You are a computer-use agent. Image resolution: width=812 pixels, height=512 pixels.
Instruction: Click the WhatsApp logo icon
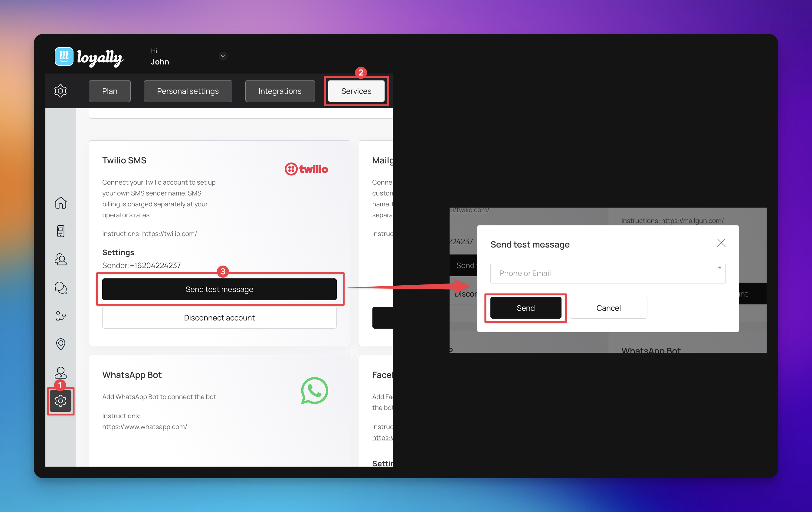click(314, 391)
